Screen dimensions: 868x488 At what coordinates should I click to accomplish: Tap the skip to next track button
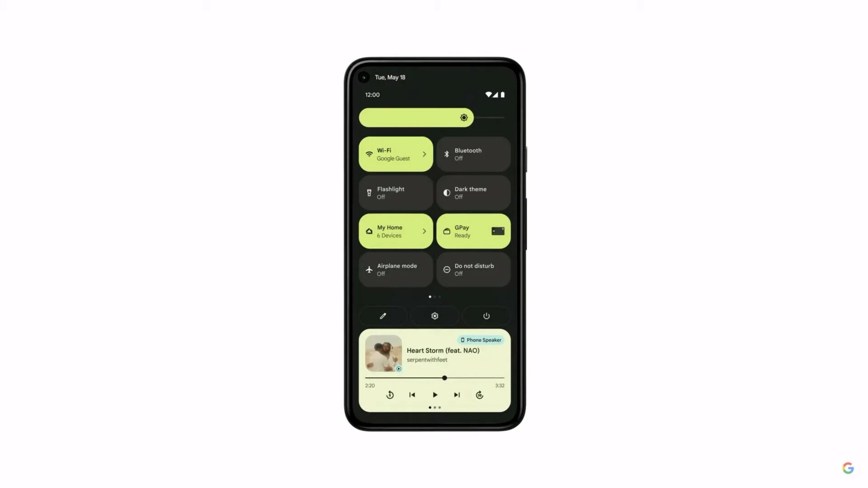point(457,394)
